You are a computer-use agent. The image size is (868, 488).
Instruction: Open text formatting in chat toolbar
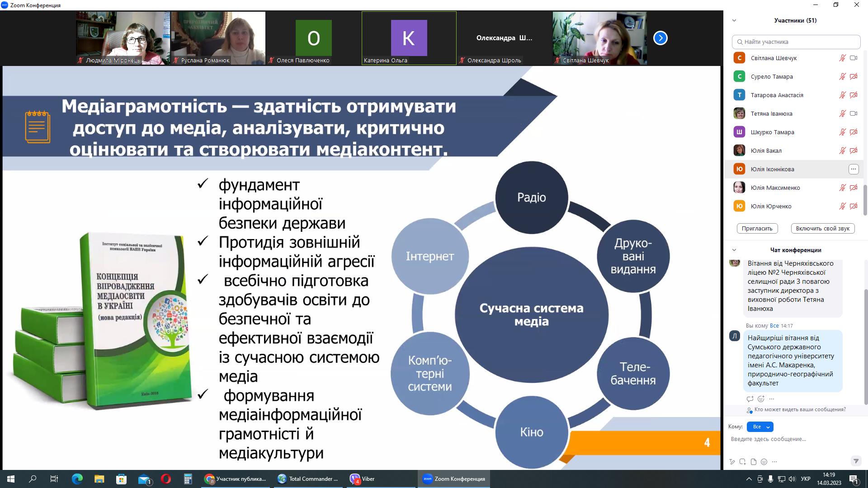click(732, 462)
